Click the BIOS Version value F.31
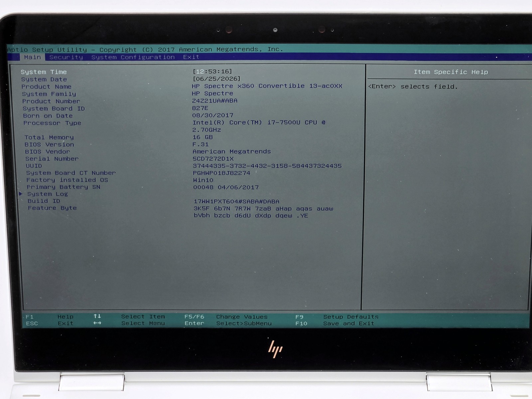The image size is (532, 399). pyautogui.click(x=200, y=144)
